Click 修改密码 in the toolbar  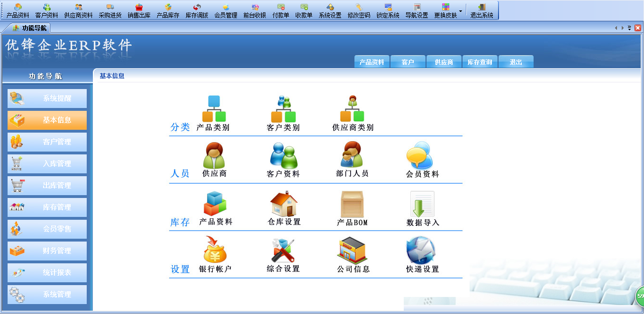(x=359, y=10)
